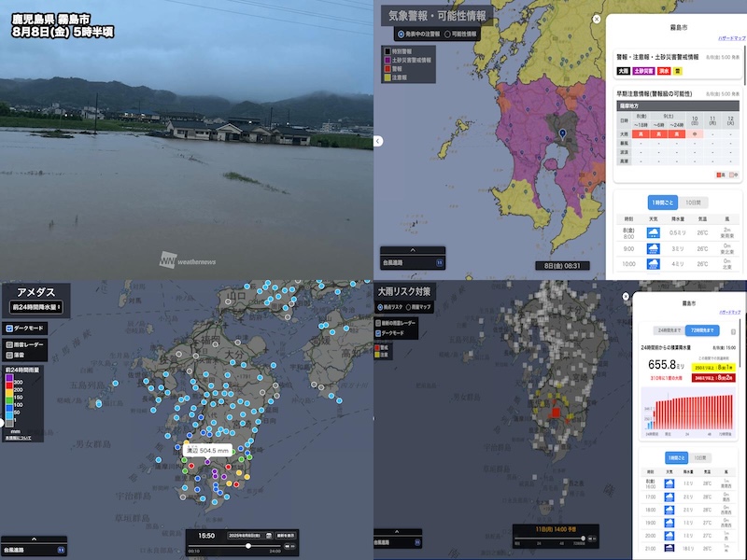
Task: Click the left arrow on warnings map edge
Action: click(377, 141)
